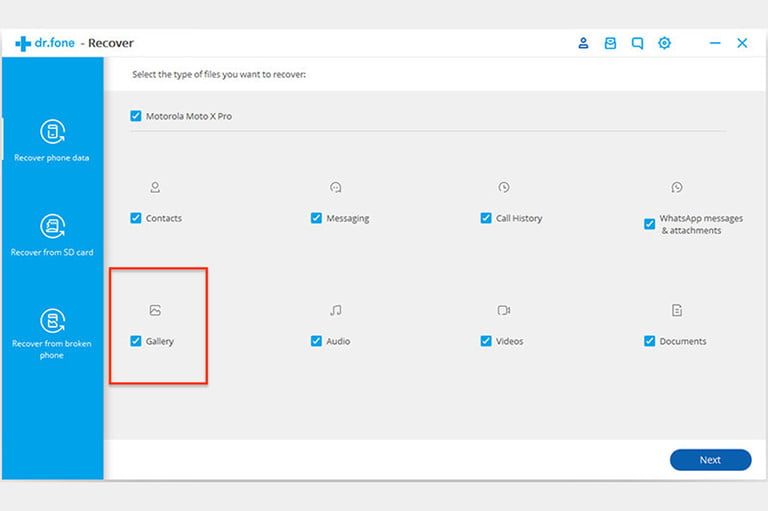Image resolution: width=768 pixels, height=511 pixels.
Task: Disable the WhatsApp messages & attachments checkbox
Action: coord(649,224)
